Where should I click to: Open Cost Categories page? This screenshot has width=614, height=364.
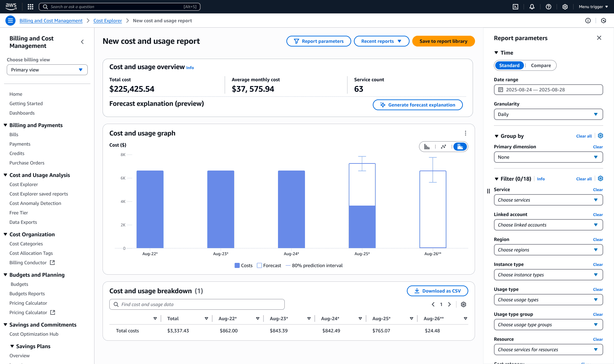[x=26, y=244]
